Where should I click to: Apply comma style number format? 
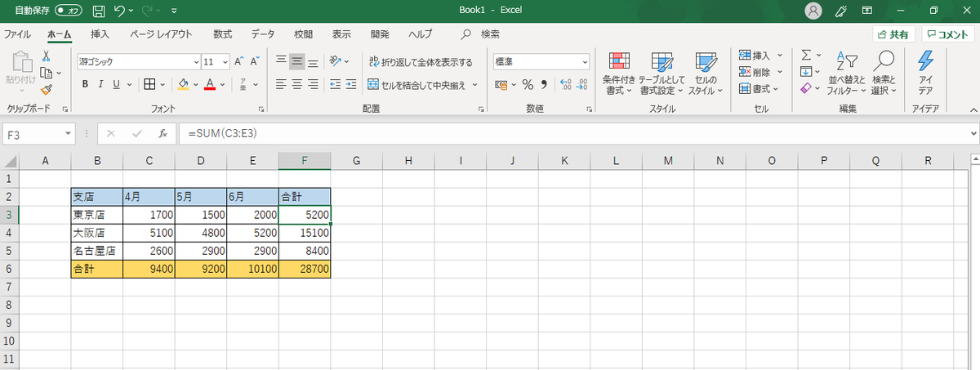coord(544,84)
